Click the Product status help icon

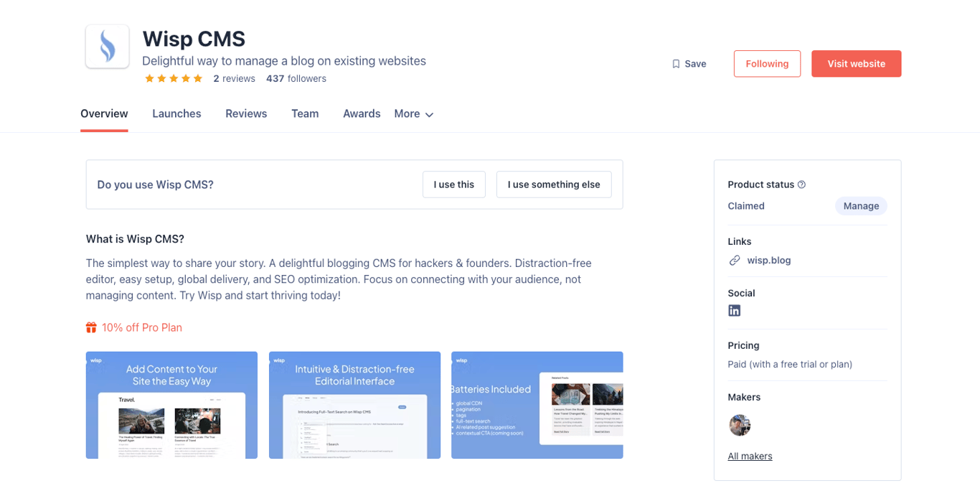tap(801, 184)
